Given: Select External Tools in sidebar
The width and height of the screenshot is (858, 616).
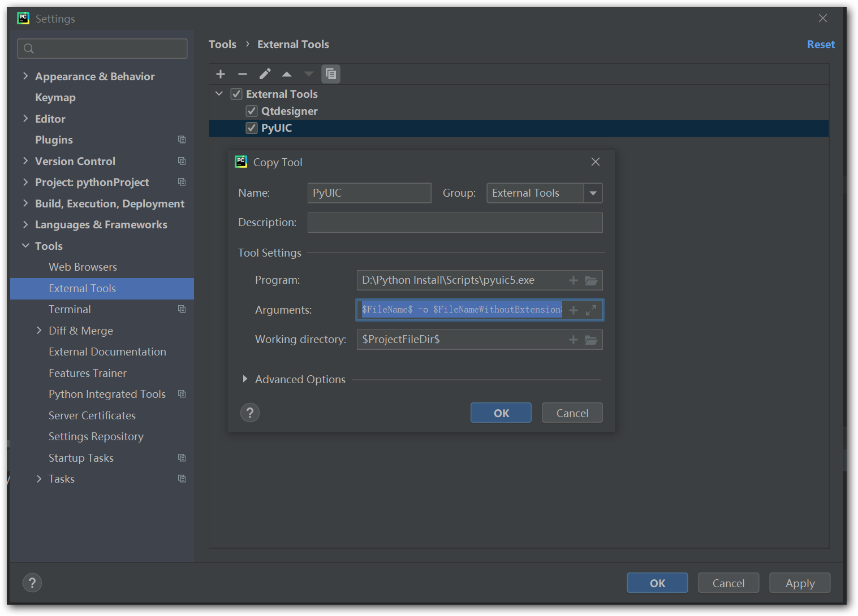Looking at the screenshot, I should point(102,288).
